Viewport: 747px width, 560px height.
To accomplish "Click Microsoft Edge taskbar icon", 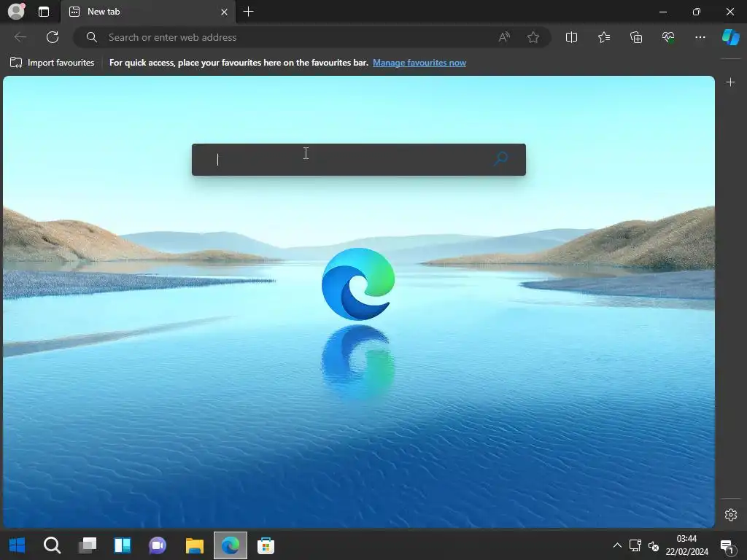I will (x=230, y=545).
